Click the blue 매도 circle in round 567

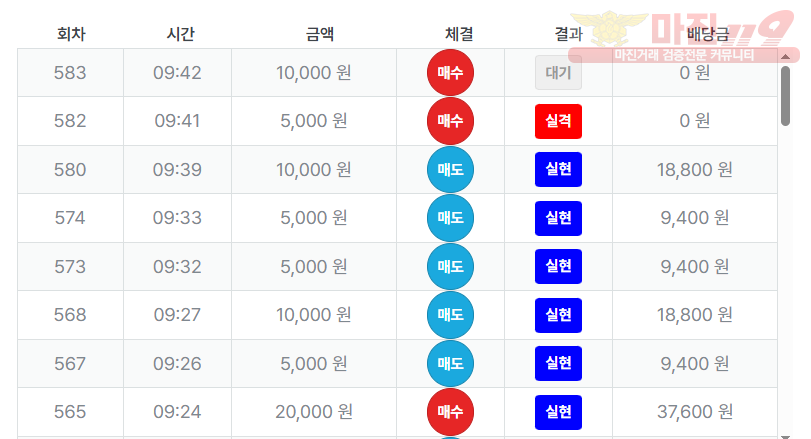(450, 364)
